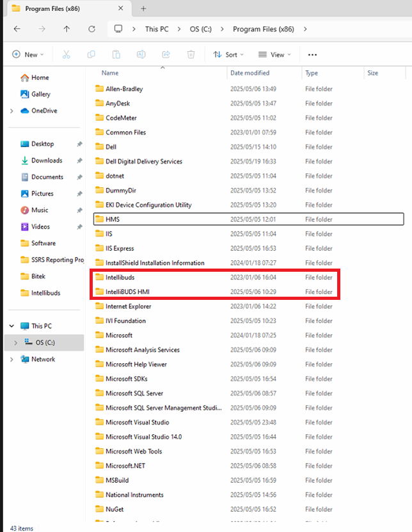The image size is (412, 532).
Task: Open Documents quick access item
Action: (x=42, y=177)
